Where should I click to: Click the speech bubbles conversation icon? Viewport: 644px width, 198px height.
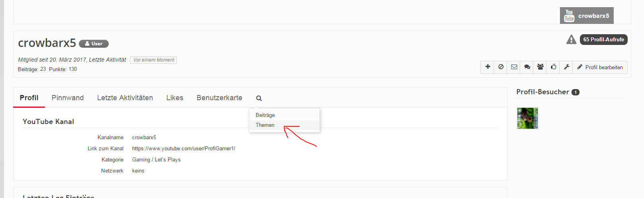[527, 67]
